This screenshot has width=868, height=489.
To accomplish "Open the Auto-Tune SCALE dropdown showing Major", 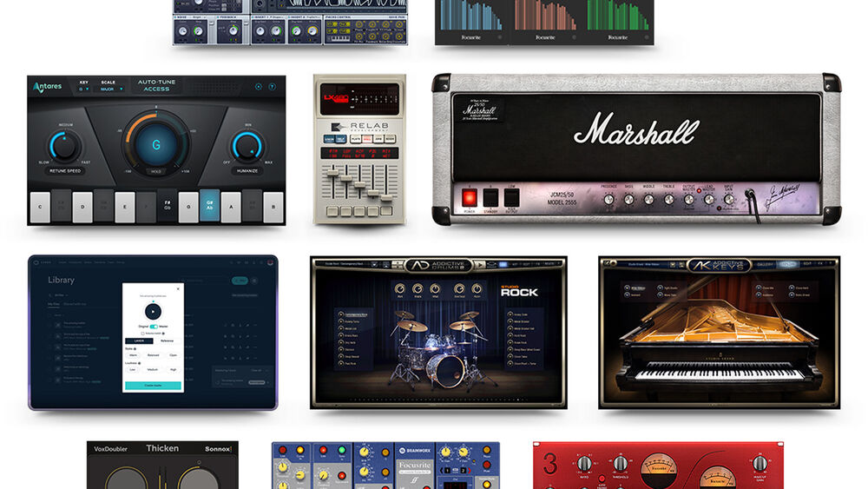I will tap(111, 89).
